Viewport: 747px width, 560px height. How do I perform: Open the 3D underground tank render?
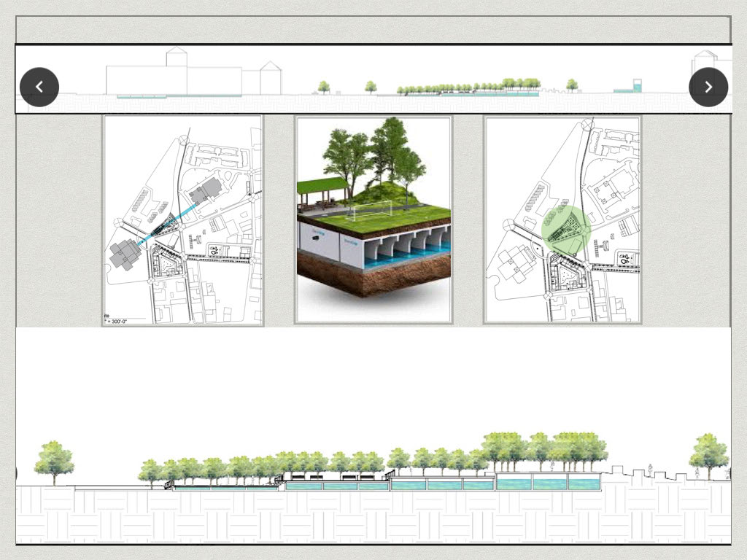tap(373, 219)
